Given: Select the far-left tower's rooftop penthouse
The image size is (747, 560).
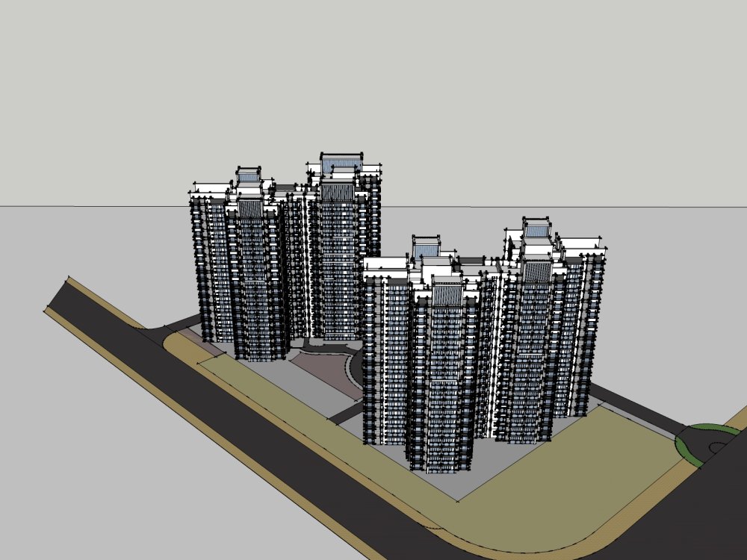Looking at the screenshot, I should point(248,176).
